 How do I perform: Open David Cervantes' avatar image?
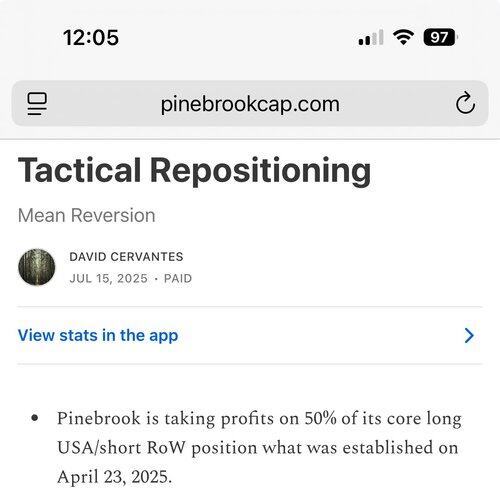coord(37,267)
